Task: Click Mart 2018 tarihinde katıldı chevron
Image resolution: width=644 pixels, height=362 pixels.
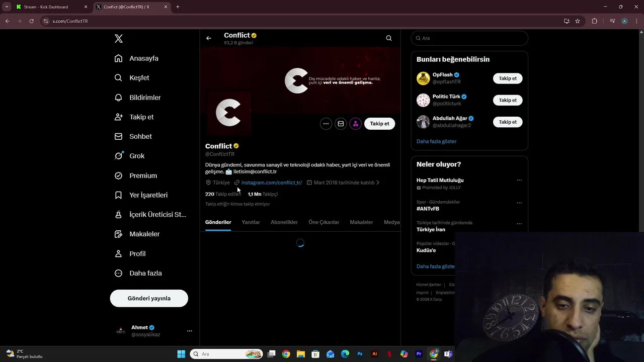Action: coord(378,183)
